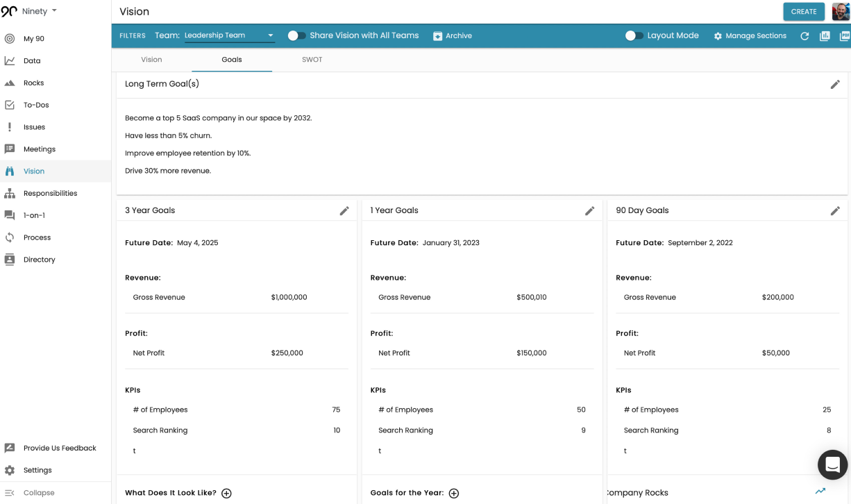The height and width of the screenshot is (504, 851).
Task: Open the Archive
Action: pyautogui.click(x=453, y=35)
